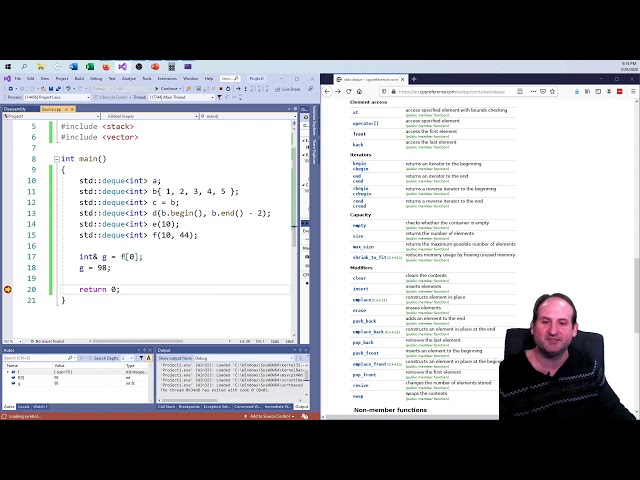Click breakpoint marker on line 20
640x480 pixels.
pyautogui.click(x=7, y=289)
